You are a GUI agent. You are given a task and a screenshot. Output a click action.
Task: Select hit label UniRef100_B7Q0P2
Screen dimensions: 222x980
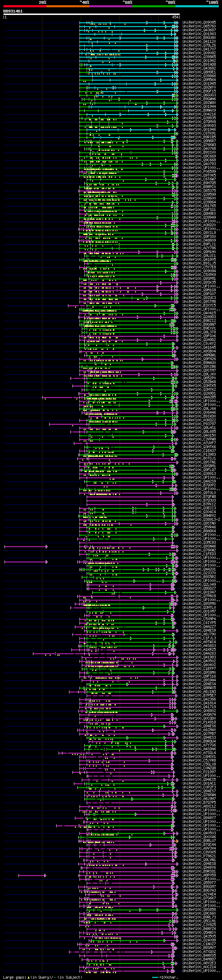pyautogui.click(x=199, y=485)
